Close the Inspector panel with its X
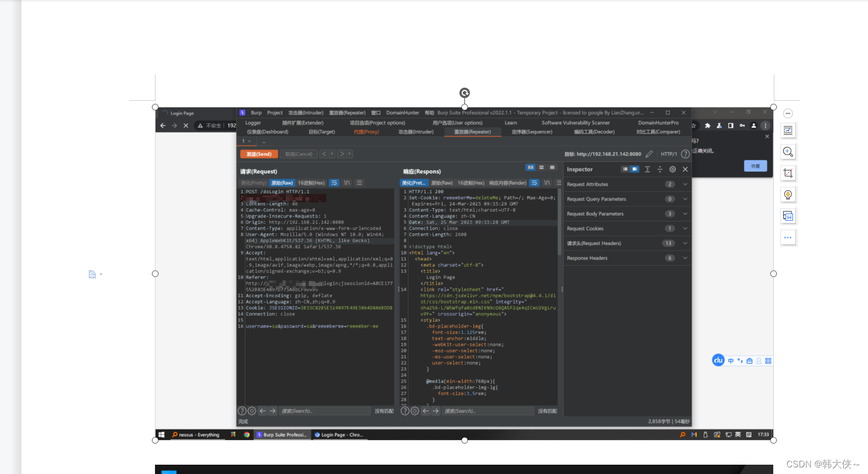Viewport: 868px width, 474px height. click(685, 169)
